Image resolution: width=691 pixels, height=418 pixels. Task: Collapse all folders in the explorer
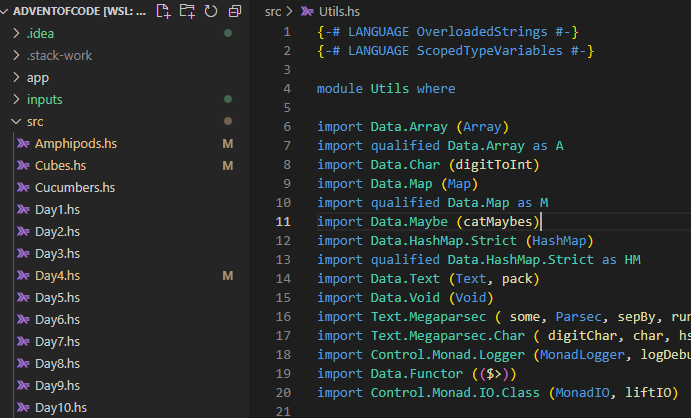pos(235,11)
